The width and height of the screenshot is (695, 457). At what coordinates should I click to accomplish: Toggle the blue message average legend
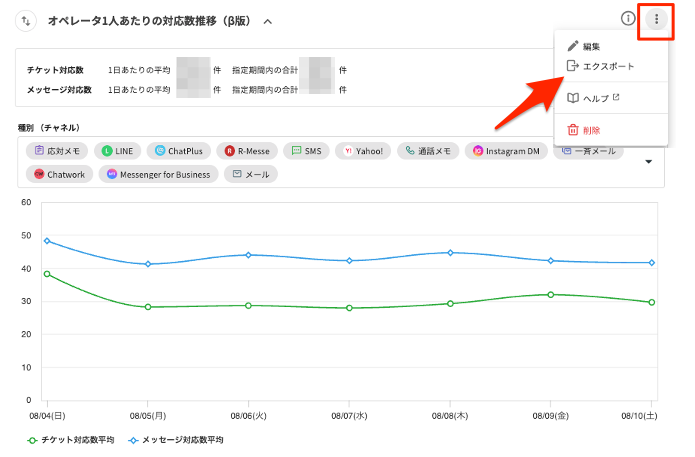[x=176, y=440]
